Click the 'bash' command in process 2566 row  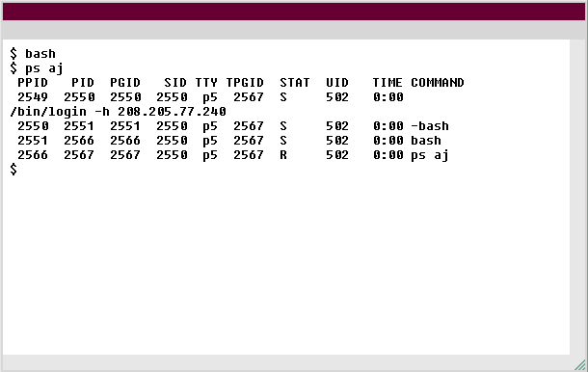click(426, 141)
